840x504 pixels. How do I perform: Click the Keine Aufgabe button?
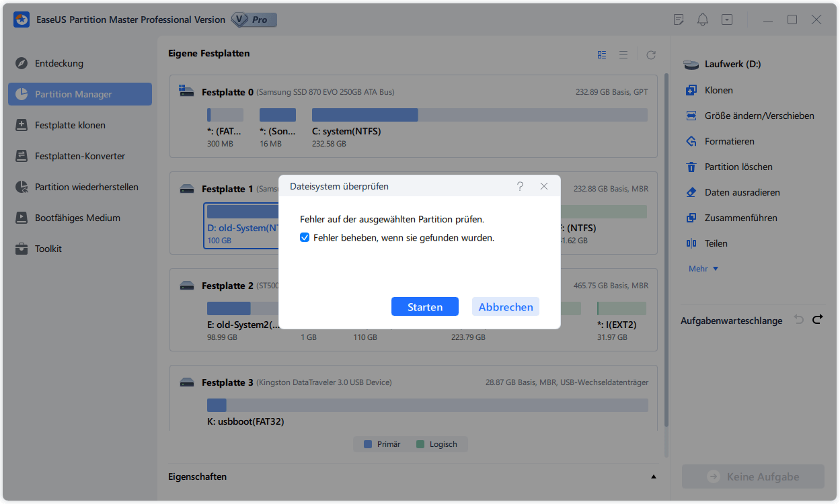pyautogui.click(x=753, y=476)
